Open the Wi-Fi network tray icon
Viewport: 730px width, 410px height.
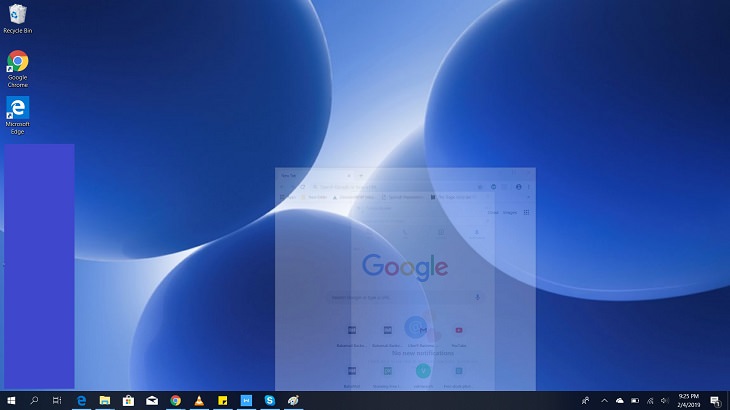tap(650, 400)
